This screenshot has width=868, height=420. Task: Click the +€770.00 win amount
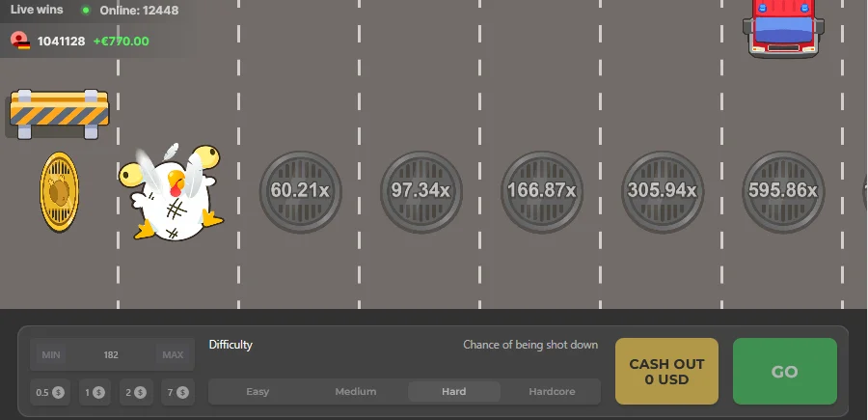122,41
